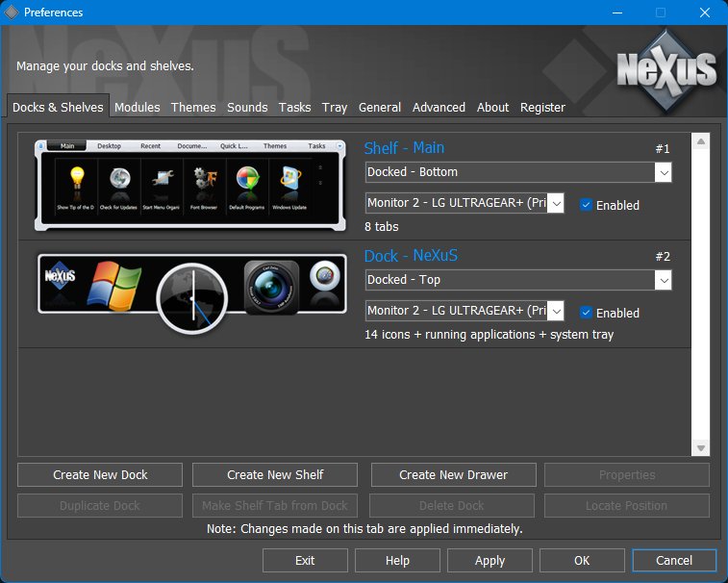728x583 pixels.
Task: Minimize the Preferences window
Action: tap(617, 13)
